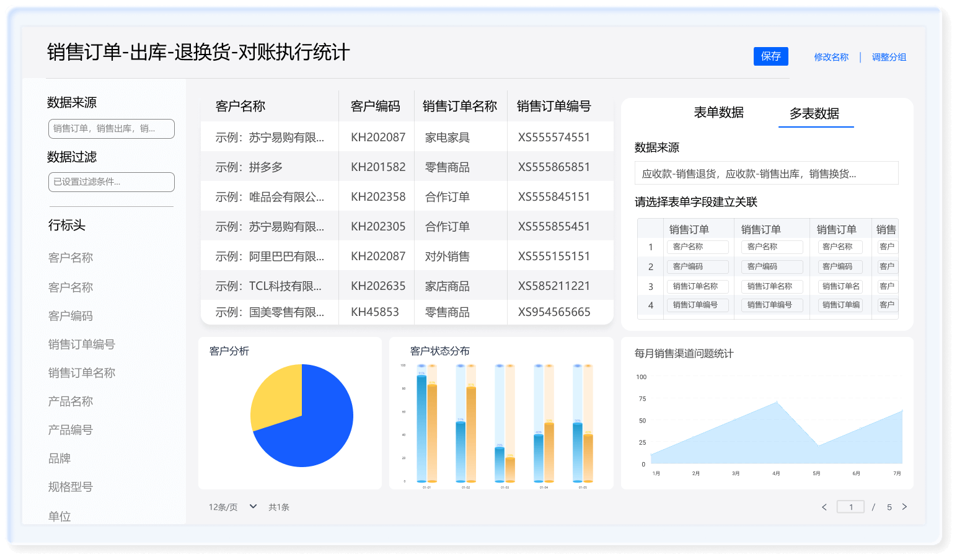Viewport: 957px width, 560px height.
Task: Click the 调整分组 link
Action: click(889, 57)
